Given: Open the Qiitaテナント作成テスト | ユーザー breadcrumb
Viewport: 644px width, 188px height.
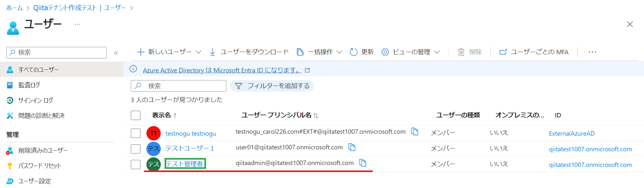Looking at the screenshot, I should (79, 8).
